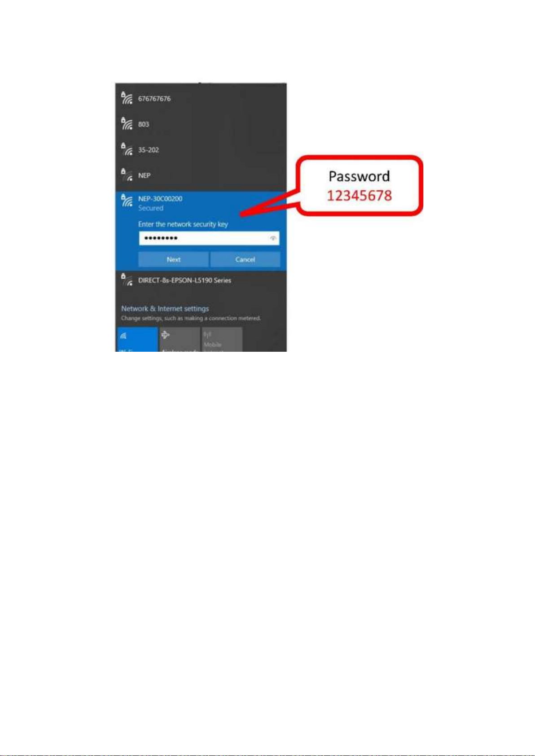Screen dimensions: 535x756
Task: Select the 35-202 network entry
Action: click(x=201, y=150)
